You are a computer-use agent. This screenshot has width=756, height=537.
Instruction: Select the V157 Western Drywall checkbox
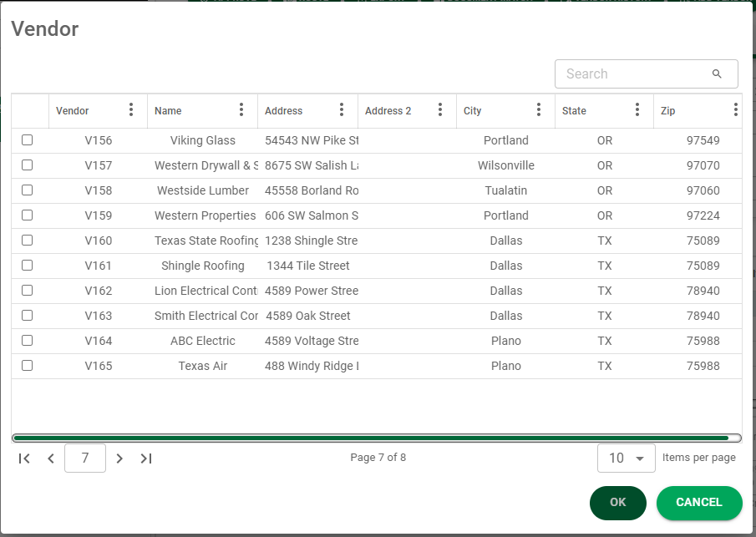point(27,165)
